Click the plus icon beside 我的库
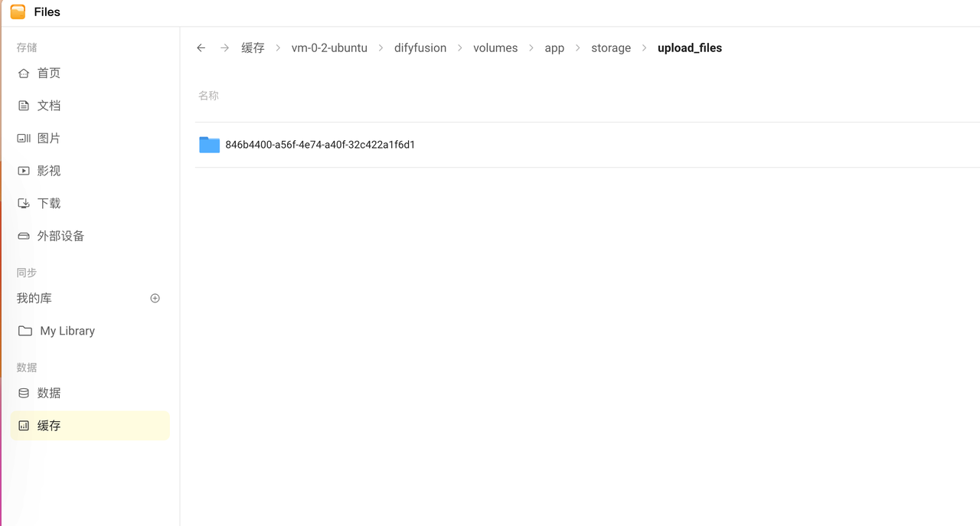Viewport: 980px width, 526px height. (155, 298)
